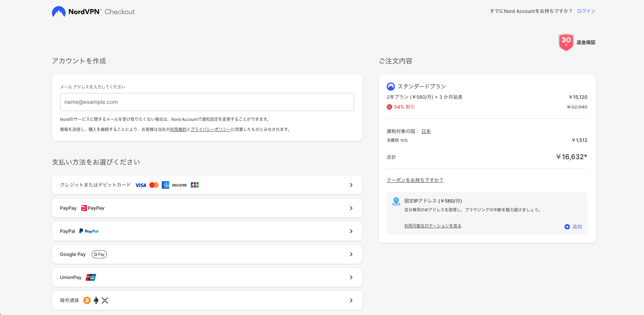Viewport: 644px width, 315px height.
Task: Choose the 暗号通貨 payment method label
Action: pyautogui.click(x=69, y=300)
